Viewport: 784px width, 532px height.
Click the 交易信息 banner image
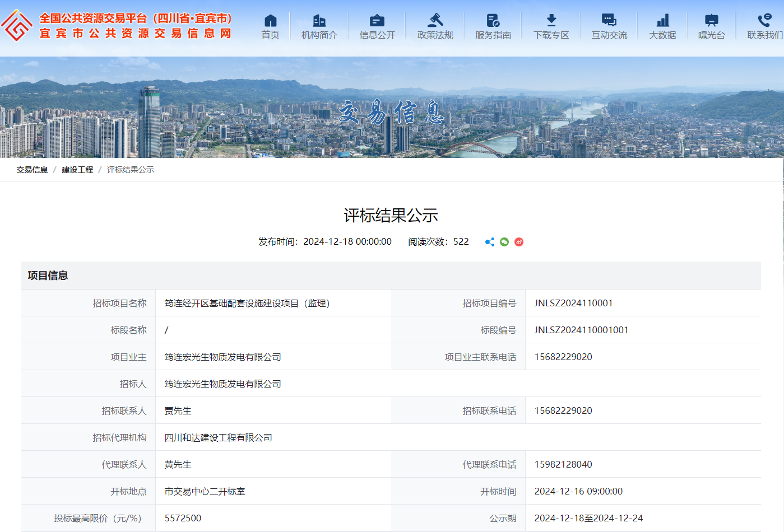point(391,112)
